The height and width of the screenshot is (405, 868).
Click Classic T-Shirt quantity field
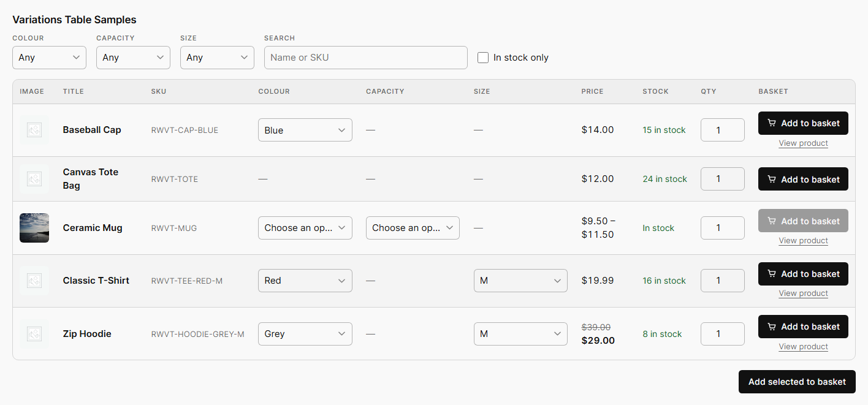point(723,281)
